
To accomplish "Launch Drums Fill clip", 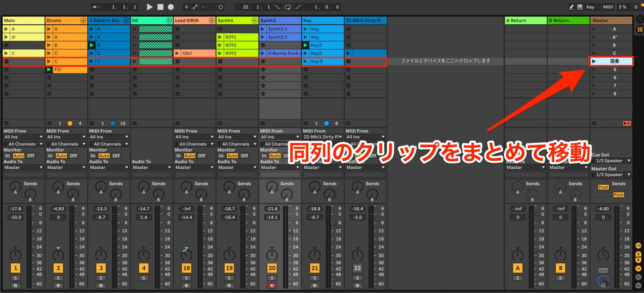I will (x=49, y=70).
